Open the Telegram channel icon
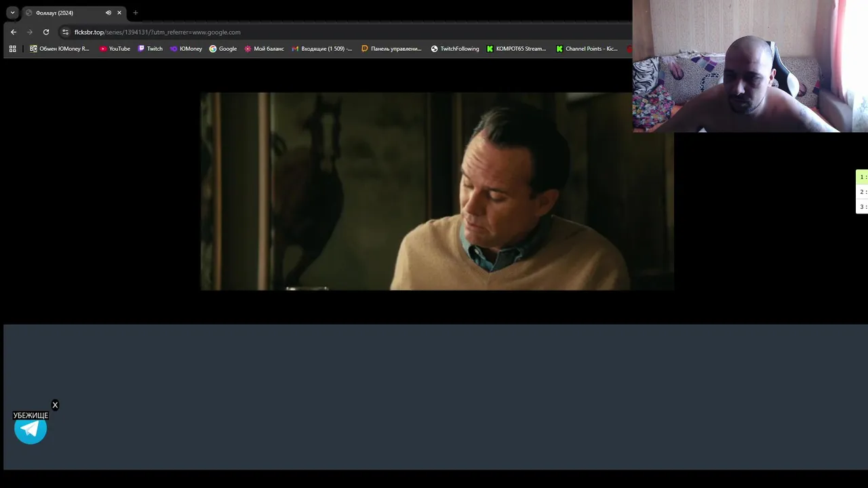Viewport: 868px width, 488px height. point(31,428)
